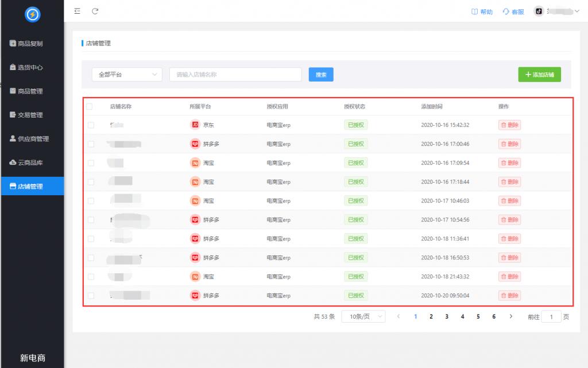This screenshot has width=588, height=368.
Task: Open 客服 customer service link
Action: click(x=513, y=11)
